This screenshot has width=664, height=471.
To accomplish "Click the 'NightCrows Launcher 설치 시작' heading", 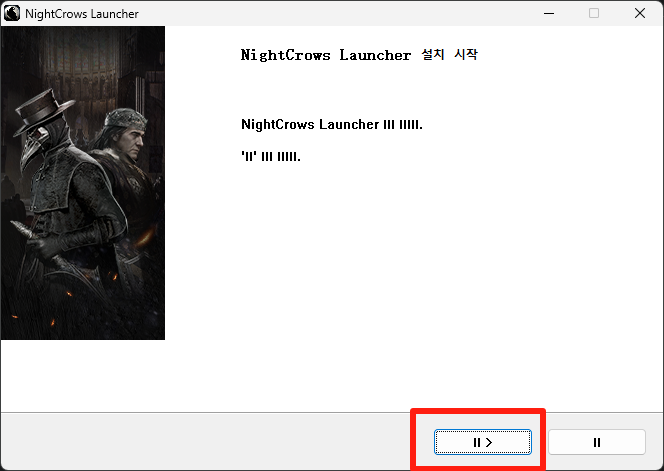I will tap(359, 55).
